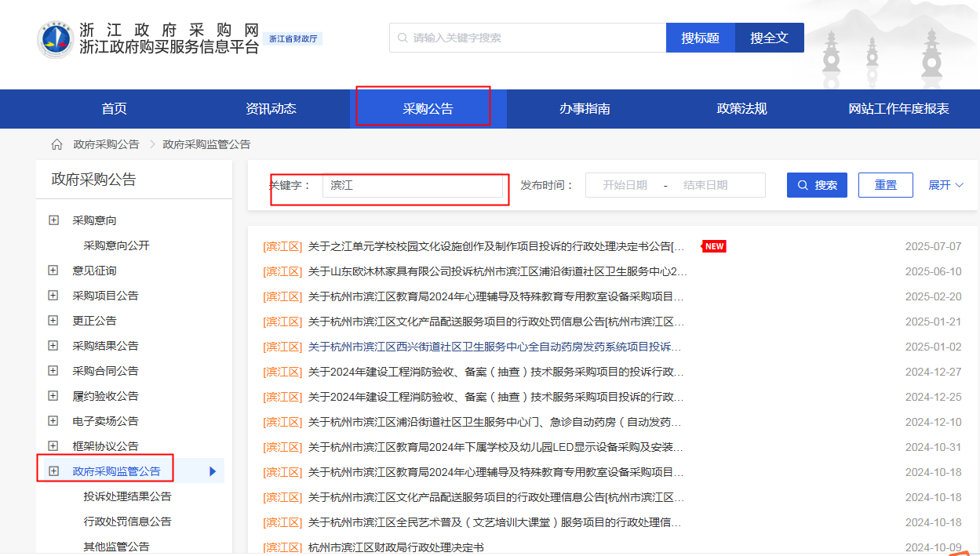This screenshot has height=556, width=980.
Task: Click the 浙江省财政厅 badge
Action: pos(293,38)
